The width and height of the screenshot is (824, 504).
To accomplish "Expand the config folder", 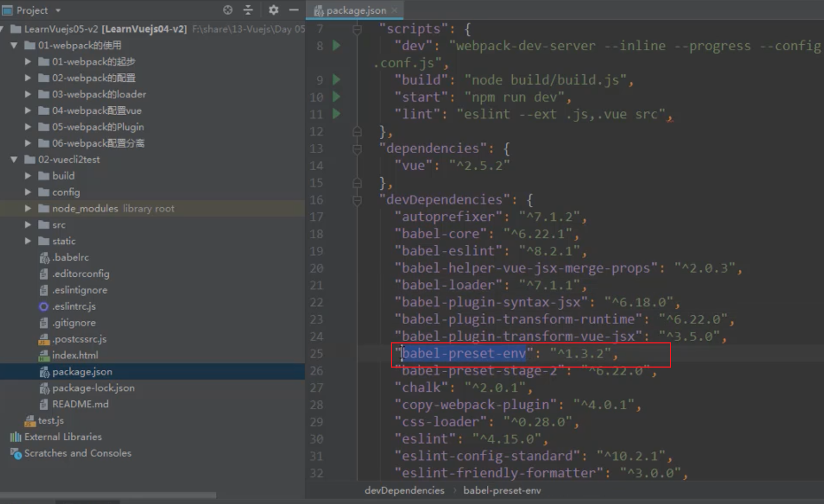I will (28, 192).
